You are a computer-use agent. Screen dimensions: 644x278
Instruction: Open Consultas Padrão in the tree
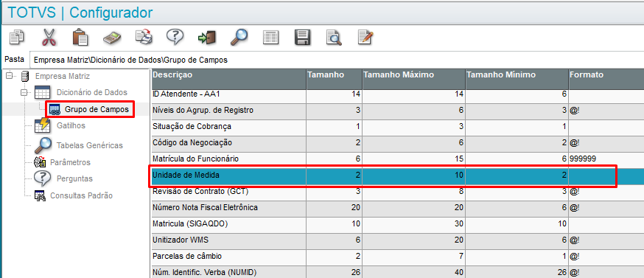tap(81, 195)
